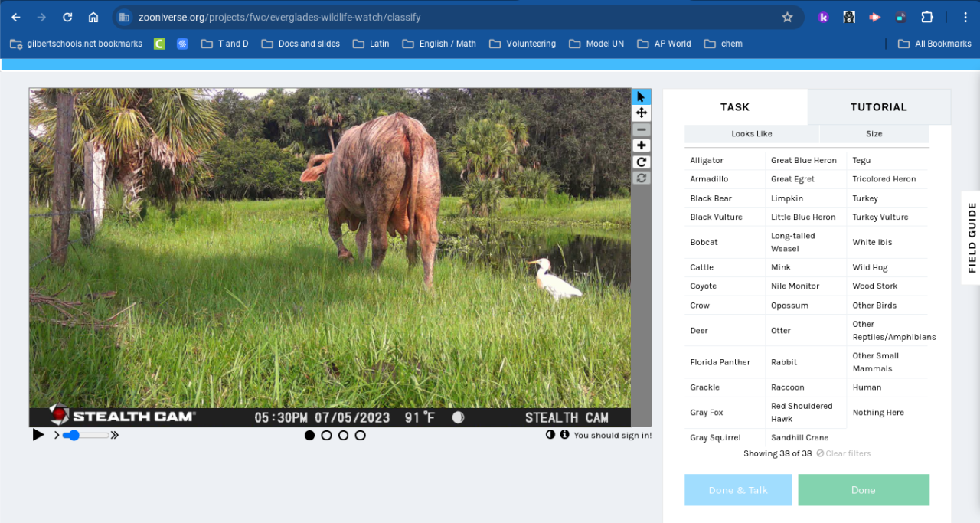The image size is (980, 523).
Task: Click the browser back arrow
Action: (16, 17)
